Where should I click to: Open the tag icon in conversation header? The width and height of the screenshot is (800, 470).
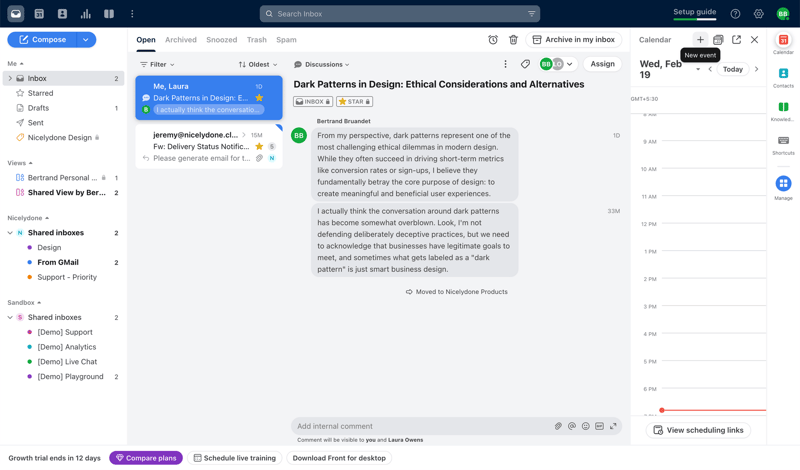coord(526,64)
